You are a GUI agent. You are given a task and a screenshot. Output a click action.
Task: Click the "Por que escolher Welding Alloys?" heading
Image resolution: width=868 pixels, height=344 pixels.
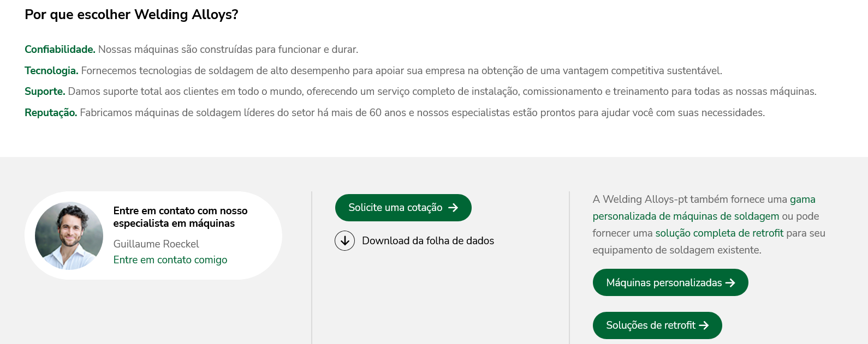coord(132,15)
